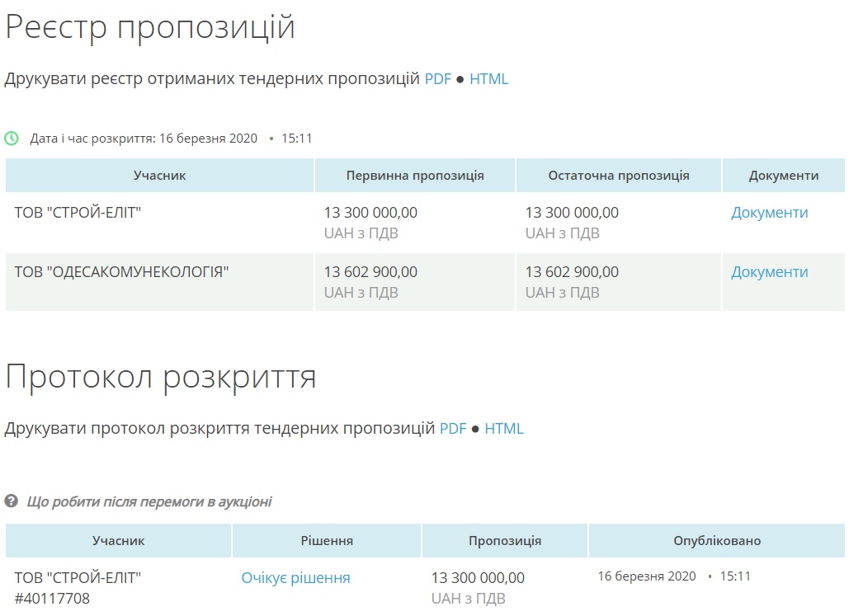Click the "Документи" column header in registry table
The height and width of the screenshot is (616, 849).
784,176
